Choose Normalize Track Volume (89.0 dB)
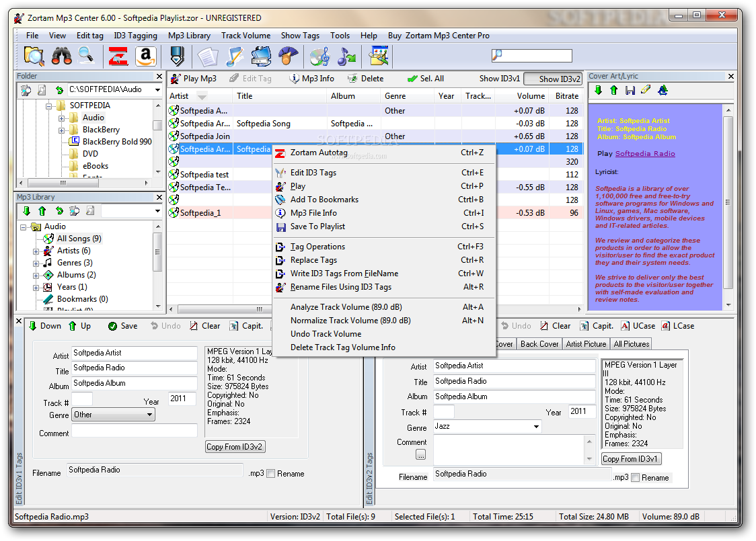 (x=384, y=321)
